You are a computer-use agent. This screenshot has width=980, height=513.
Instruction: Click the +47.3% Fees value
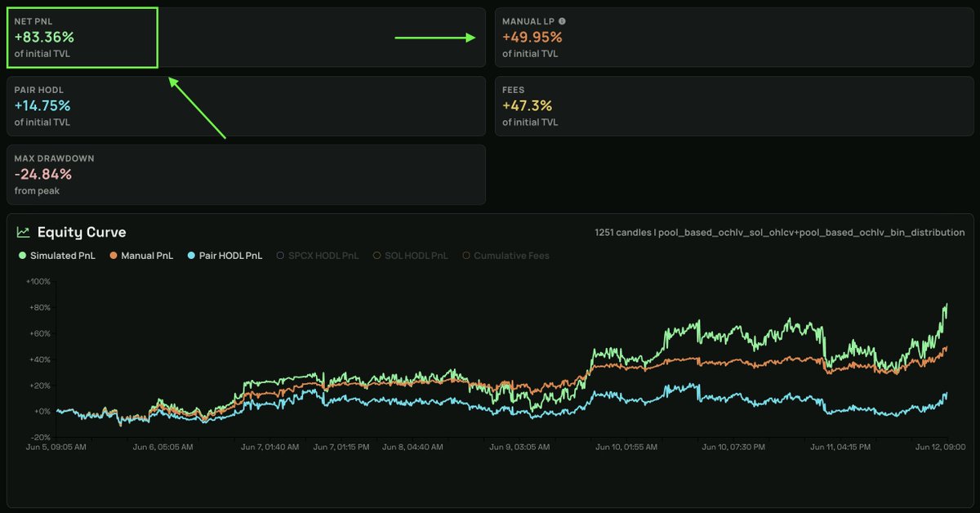coord(528,105)
